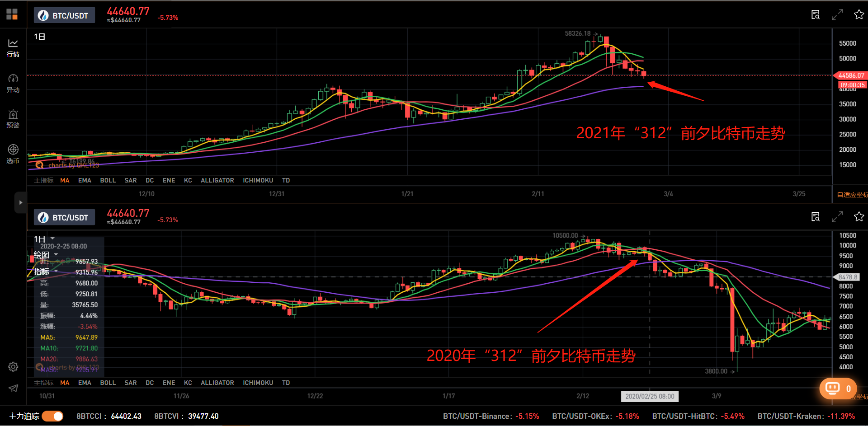Select the BOLL indicator in top chart

coord(108,180)
